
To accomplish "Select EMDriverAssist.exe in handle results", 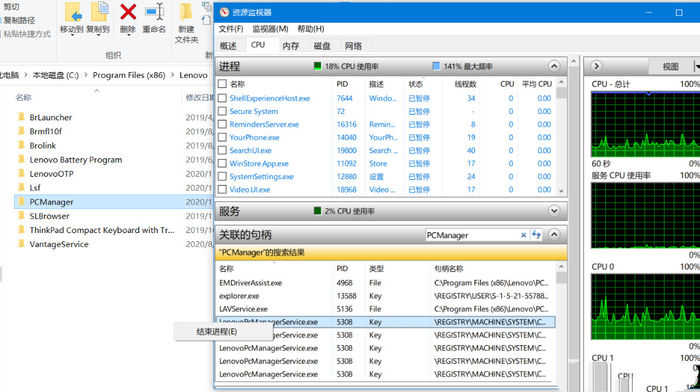I will pos(386,283).
